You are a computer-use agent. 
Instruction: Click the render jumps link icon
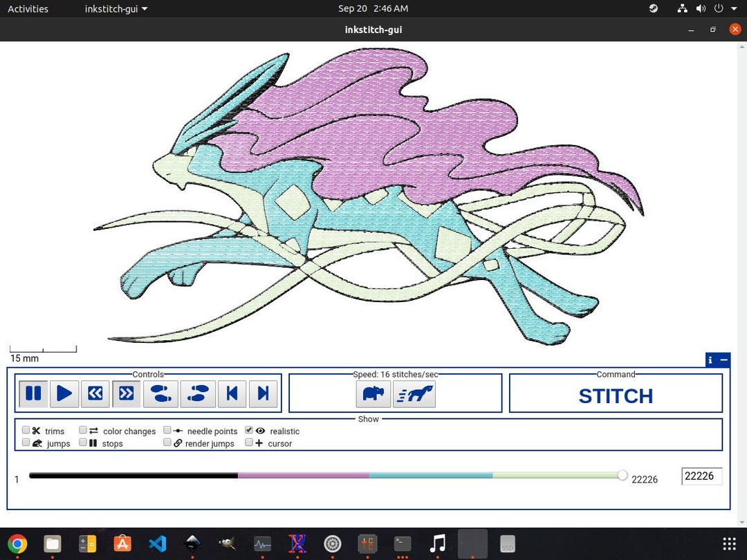[x=178, y=443]
